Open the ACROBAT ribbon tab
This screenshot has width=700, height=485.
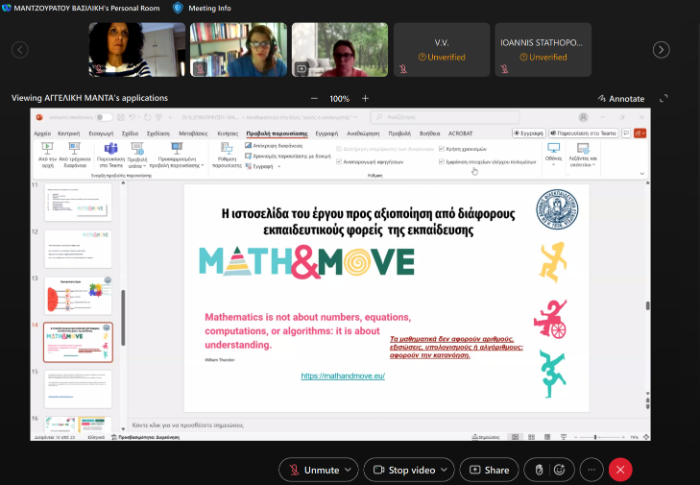[460, 134]
